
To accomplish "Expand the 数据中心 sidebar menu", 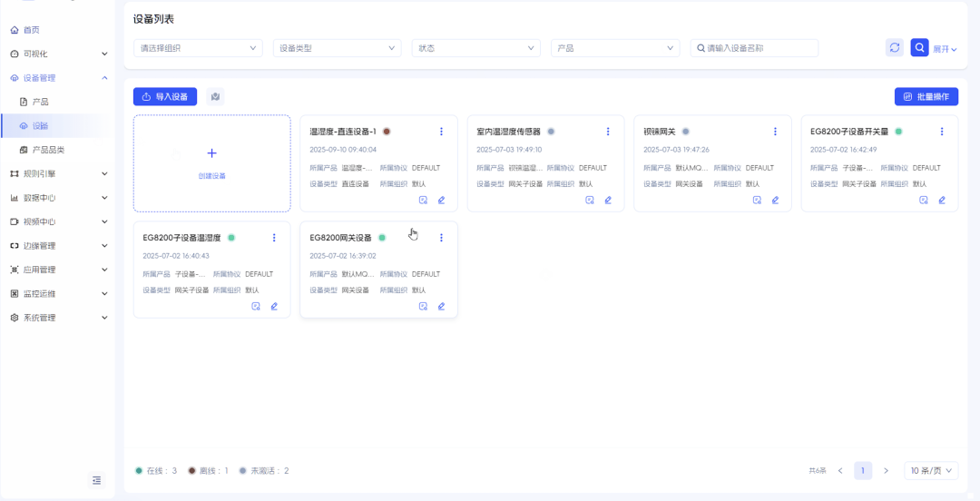I will pyautogui.click(x=58, y=198).
